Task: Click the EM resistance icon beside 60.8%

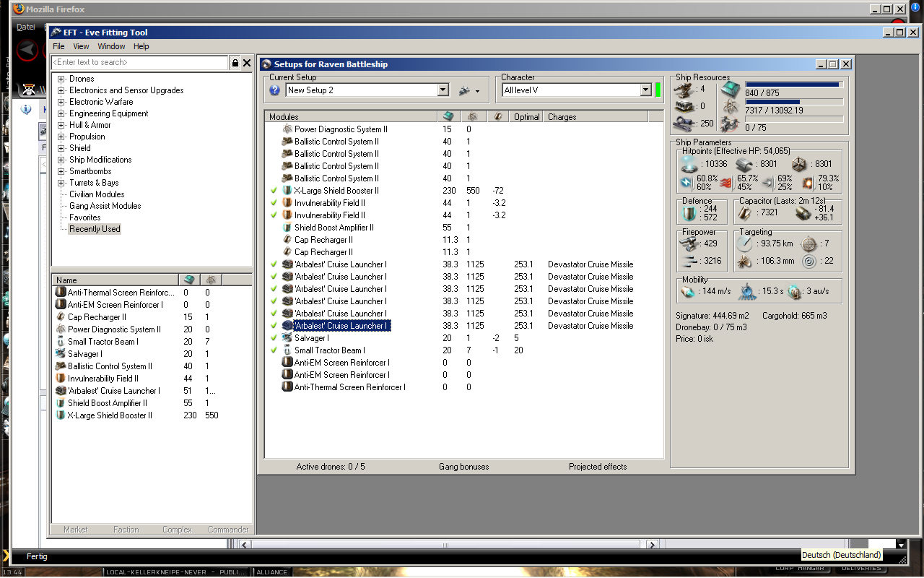Action: point(687,181)
